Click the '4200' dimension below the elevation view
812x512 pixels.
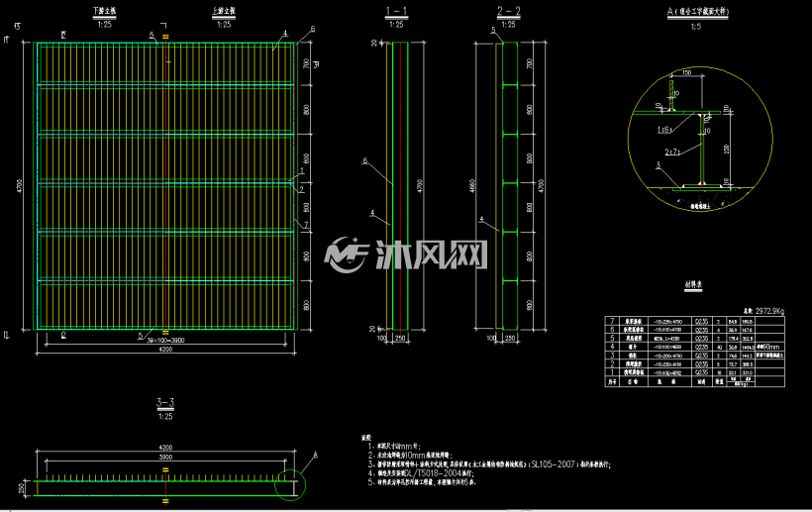coord(165,350)
